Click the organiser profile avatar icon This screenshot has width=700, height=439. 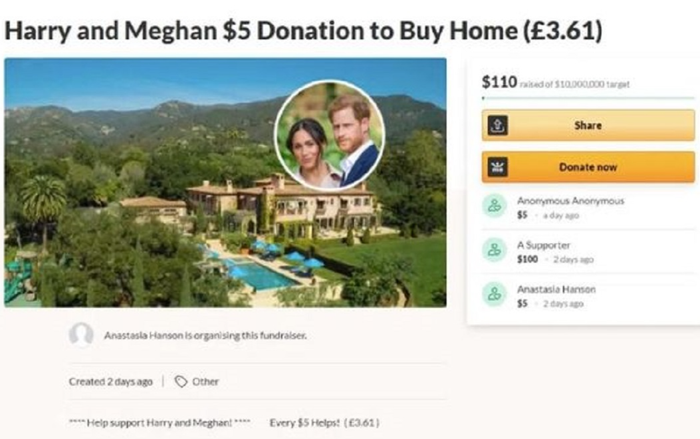tap(81, 335)
